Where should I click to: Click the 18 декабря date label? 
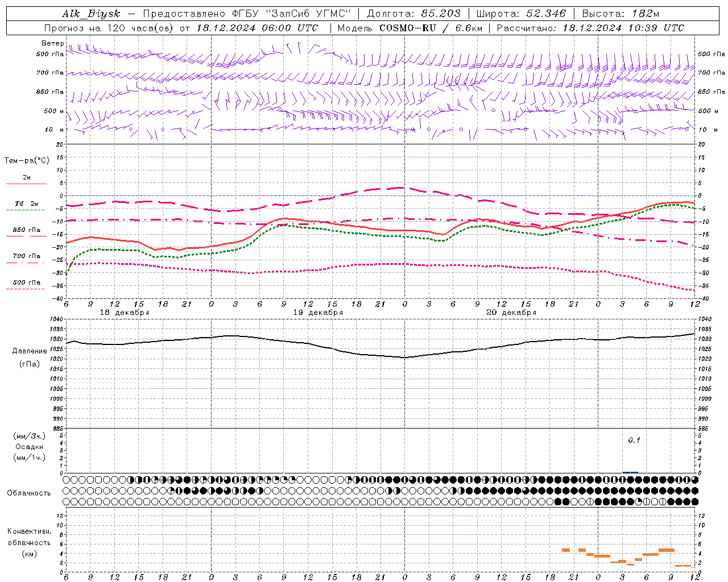pyautogui.click(x=125, y=313)
